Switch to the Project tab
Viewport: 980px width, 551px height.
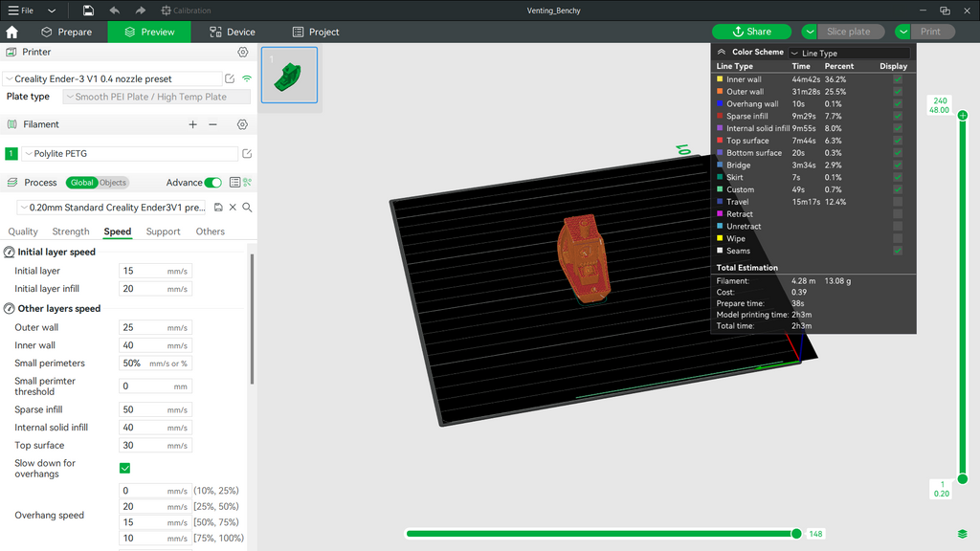(x=316, y=32)
